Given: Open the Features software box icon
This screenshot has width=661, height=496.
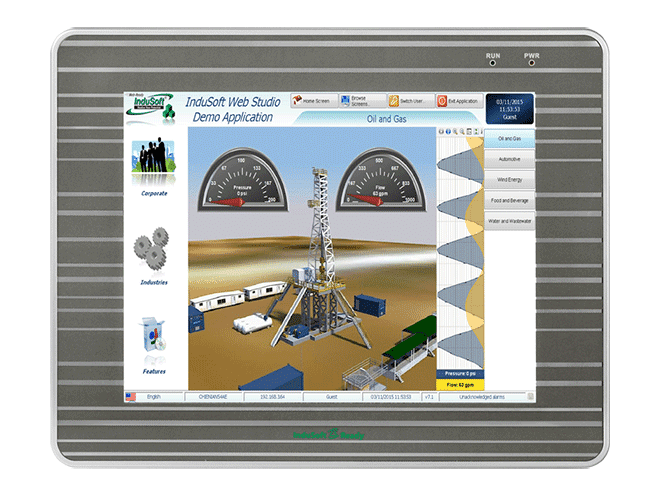Looking at the screenshot, I should 153,335.
